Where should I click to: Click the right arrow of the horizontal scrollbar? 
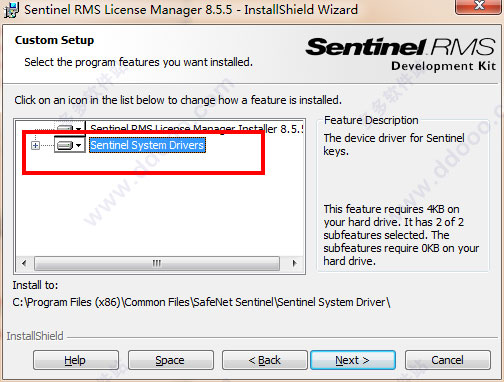pos(294,263)
